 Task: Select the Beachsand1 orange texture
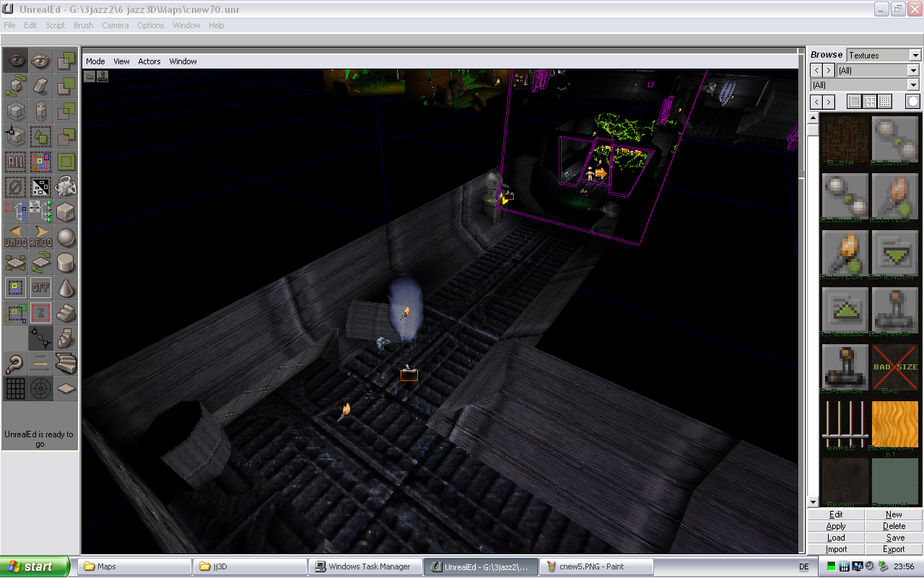(x=894, y=424)
